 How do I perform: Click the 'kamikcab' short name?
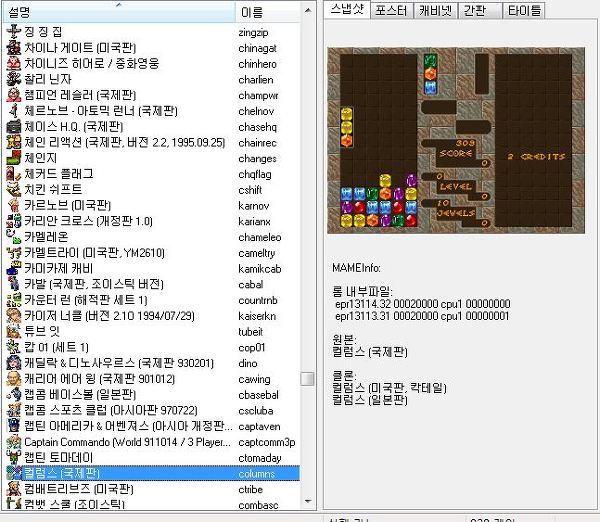click(259, 269)
